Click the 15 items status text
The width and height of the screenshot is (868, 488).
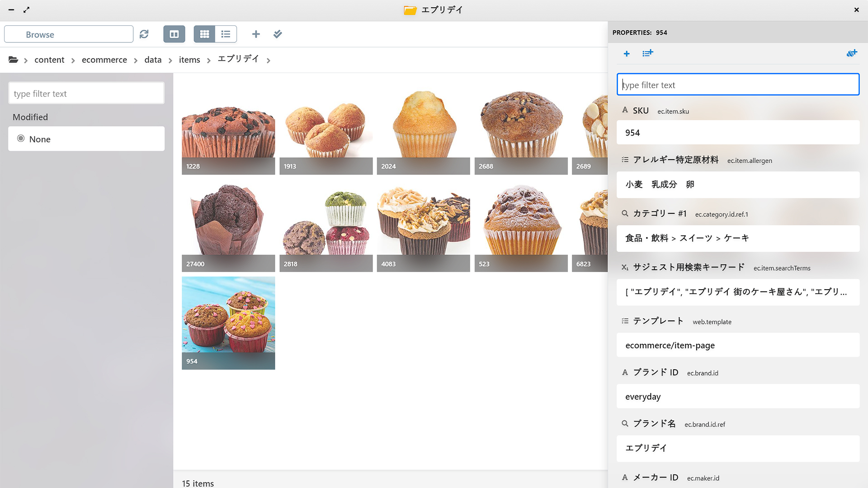coord(198,483)
